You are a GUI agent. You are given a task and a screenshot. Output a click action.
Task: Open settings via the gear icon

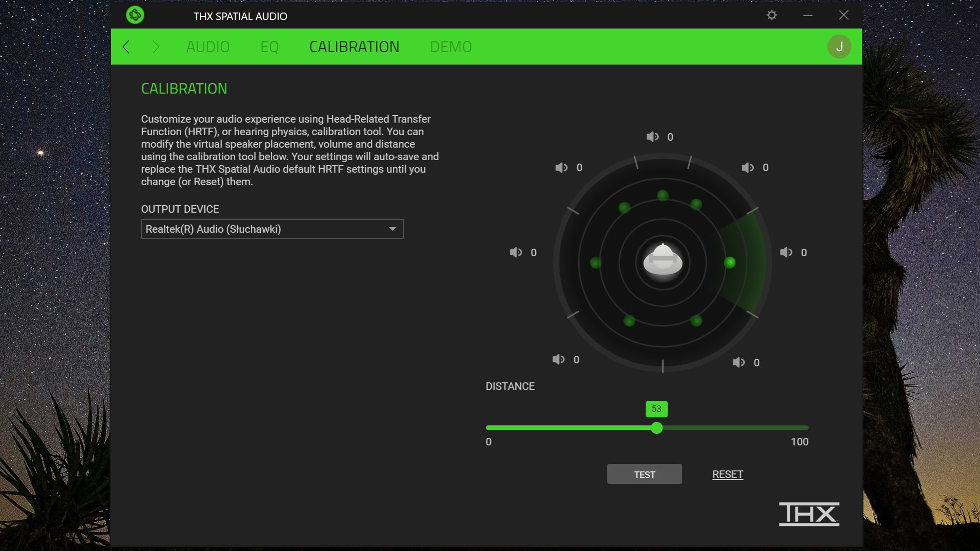tap(772, 15)
